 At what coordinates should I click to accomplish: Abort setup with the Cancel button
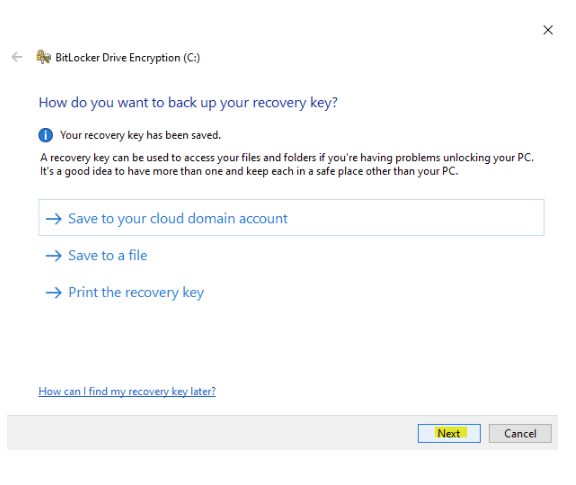[520, 434]
